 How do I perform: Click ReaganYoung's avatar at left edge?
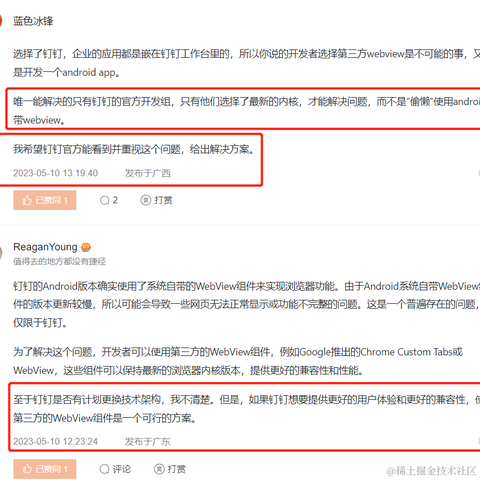pyautogui.click(x=1, y=253)
